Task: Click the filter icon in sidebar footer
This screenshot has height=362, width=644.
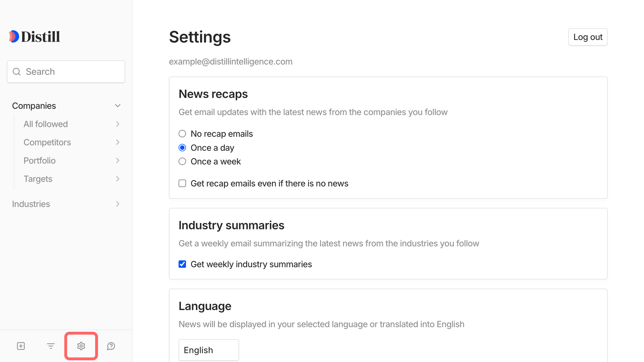Action: (x=51, y=346)
